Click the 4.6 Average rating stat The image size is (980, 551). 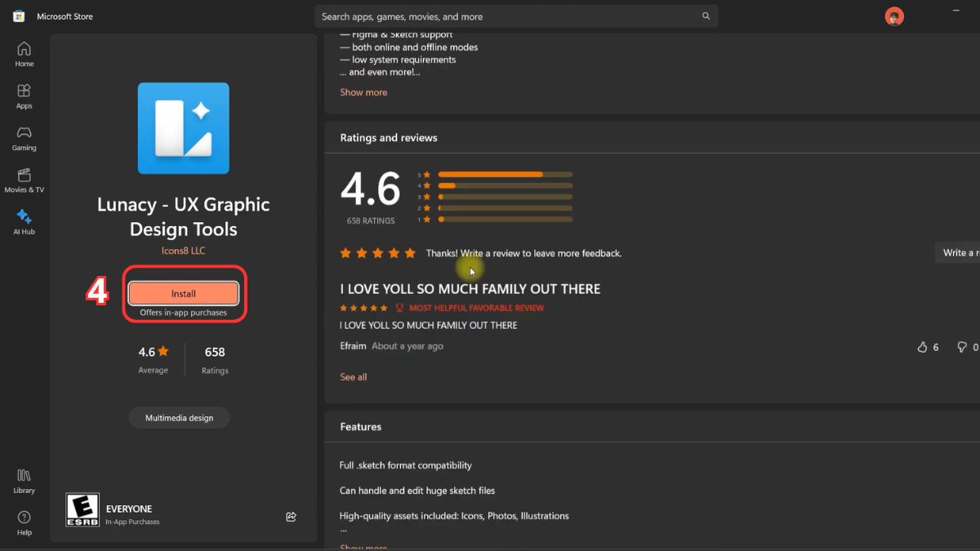154,359
